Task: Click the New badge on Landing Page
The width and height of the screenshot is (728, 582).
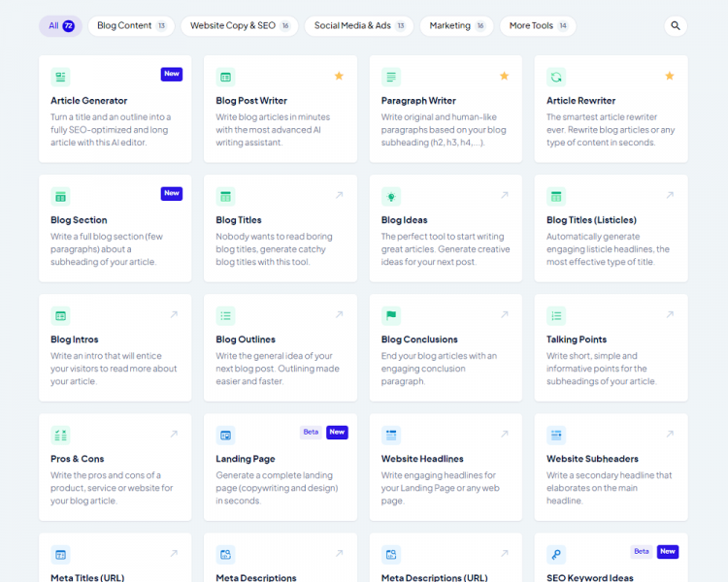Action: (x=337, y=433)
